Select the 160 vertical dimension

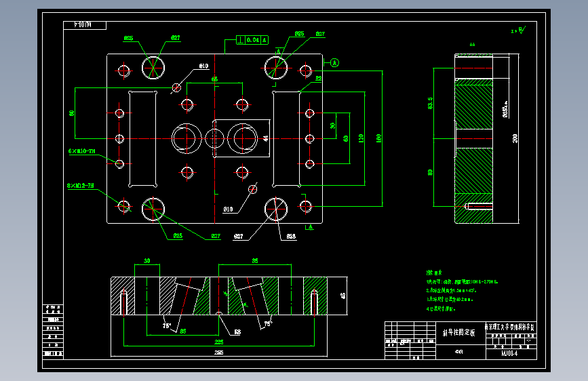pos(378,138)
